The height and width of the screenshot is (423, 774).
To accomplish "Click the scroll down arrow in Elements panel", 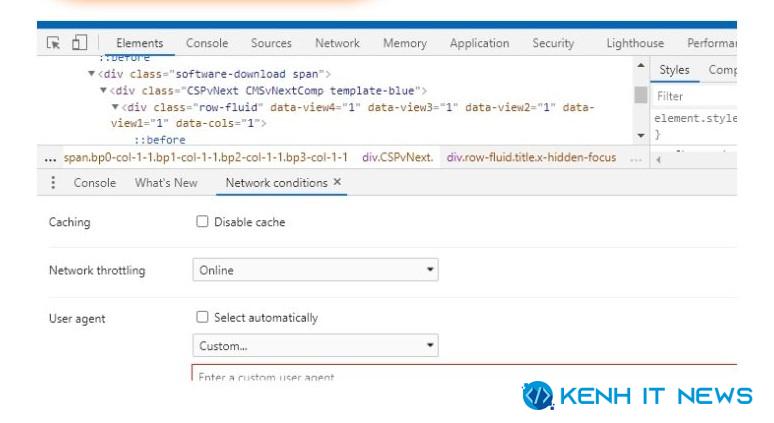I will click(641, 135).
